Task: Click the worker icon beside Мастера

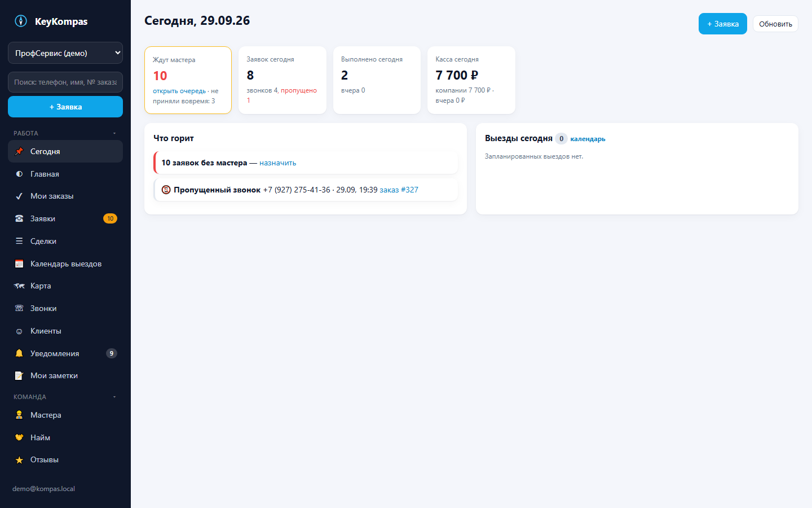Action: pyautogui.click(x=19, y=415)
